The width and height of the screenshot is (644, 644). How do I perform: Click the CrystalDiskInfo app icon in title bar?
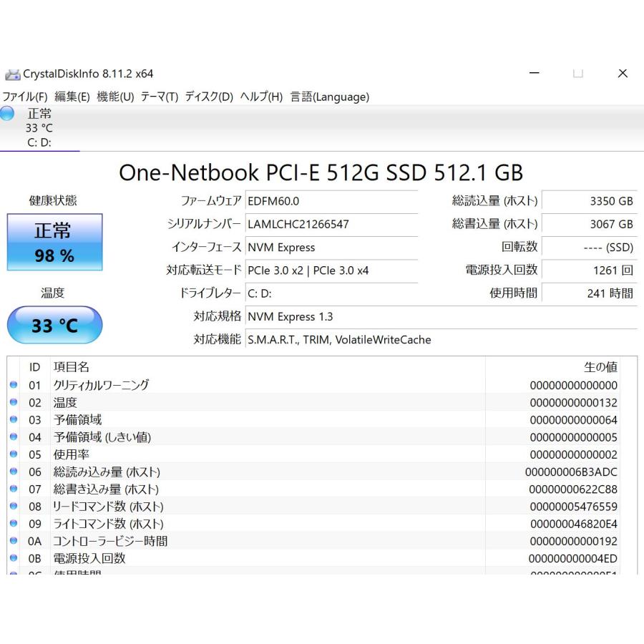click(x=12, y=74)
